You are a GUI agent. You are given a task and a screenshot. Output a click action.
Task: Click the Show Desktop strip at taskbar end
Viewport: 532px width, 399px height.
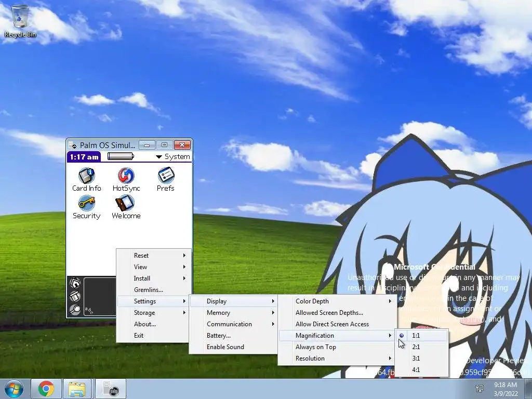pos(528,389)
